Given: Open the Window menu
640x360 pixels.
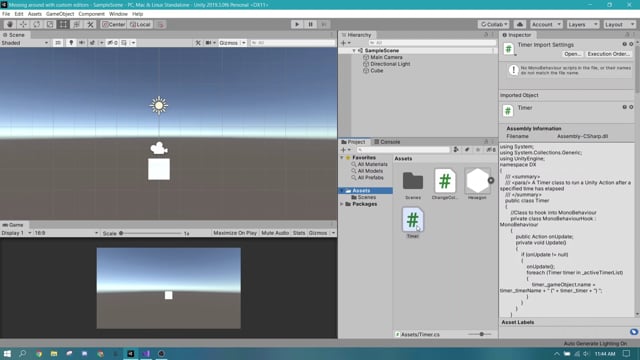Looking at the screenshot, I should [x=118, y=14].
